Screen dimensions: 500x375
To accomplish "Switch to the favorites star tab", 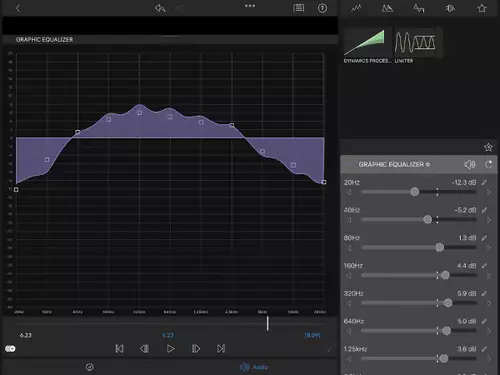I will point(482,8).
